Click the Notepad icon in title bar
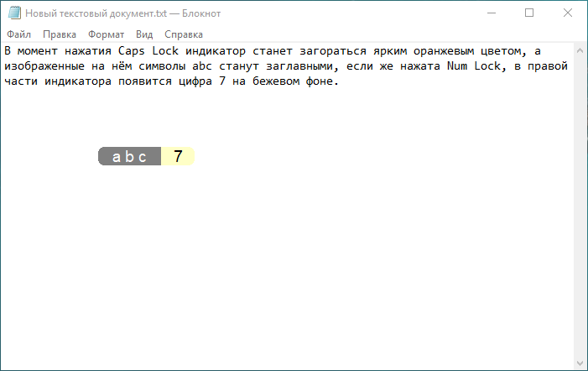This screenshot has width=588, height=371. 14,13
